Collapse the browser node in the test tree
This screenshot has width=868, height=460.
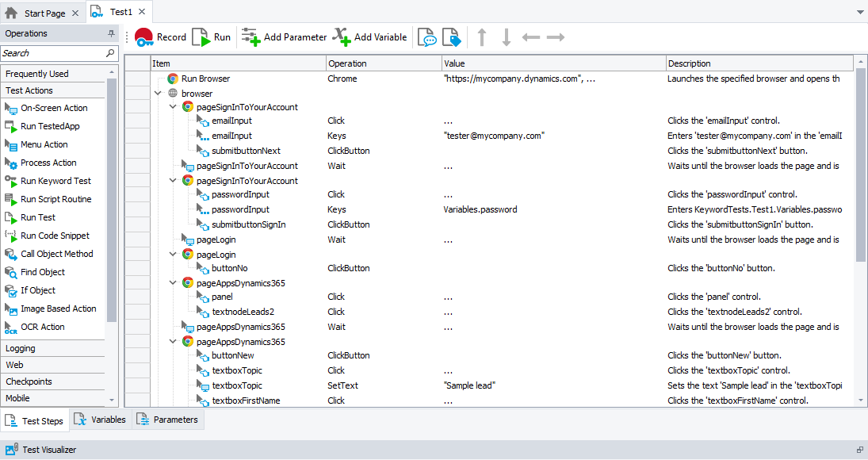click(x=157, y=93)
